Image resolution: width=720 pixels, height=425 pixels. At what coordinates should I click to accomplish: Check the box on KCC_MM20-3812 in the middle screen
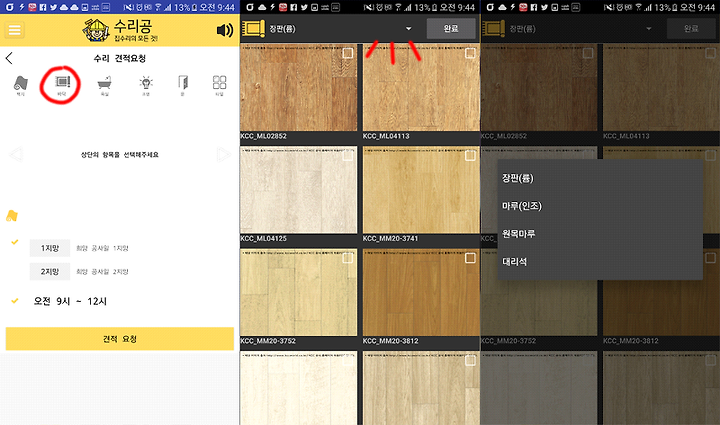pyautogui.click(x=470, y=258)
